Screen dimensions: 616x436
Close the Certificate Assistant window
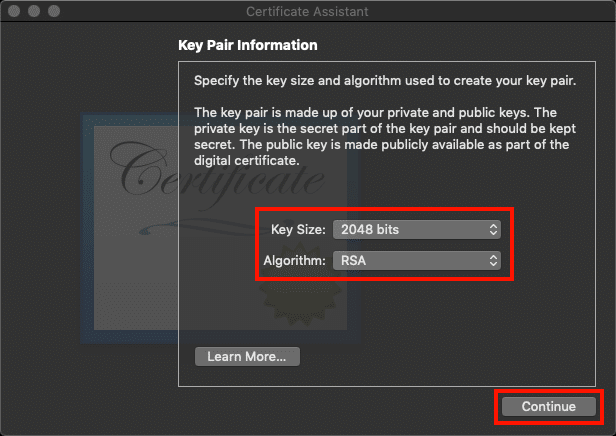(13, 11)
